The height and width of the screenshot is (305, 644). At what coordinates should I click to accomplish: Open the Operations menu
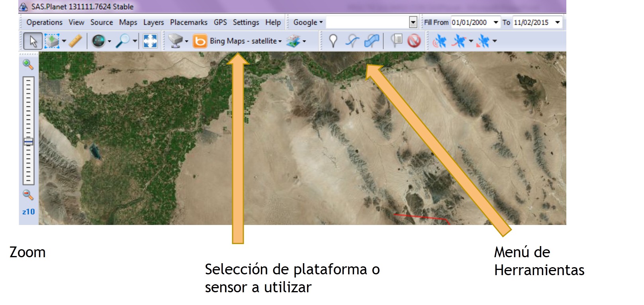(44, 23)
